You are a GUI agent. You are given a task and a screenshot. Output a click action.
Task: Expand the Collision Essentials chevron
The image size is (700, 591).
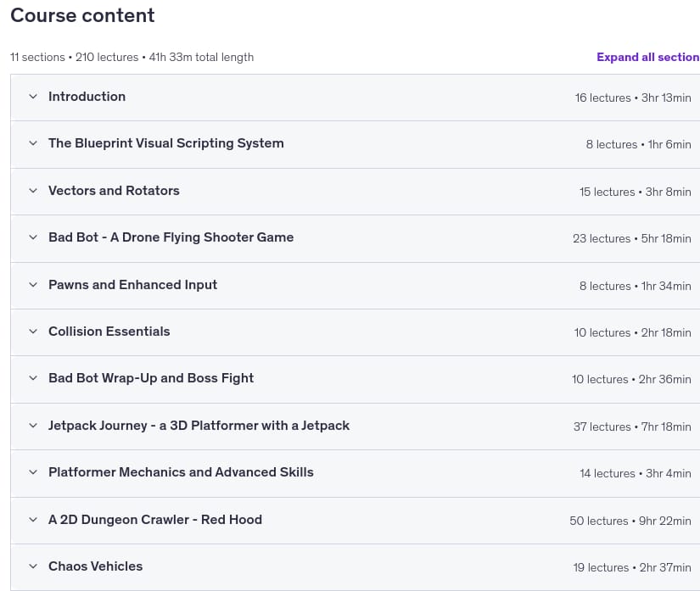[33, 332]
